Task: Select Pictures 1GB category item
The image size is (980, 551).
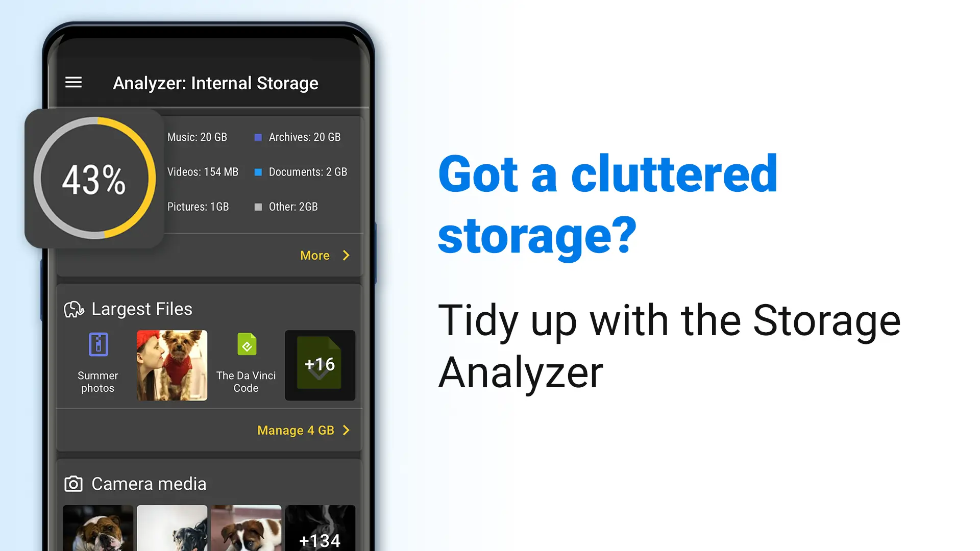Action: [x=198, y=207]
